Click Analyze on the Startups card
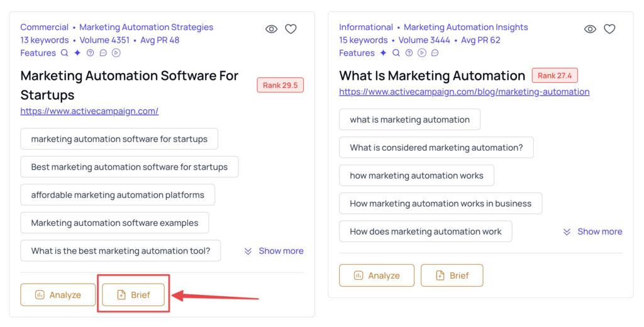Screen dimensions: 644x327 (58, 295)
